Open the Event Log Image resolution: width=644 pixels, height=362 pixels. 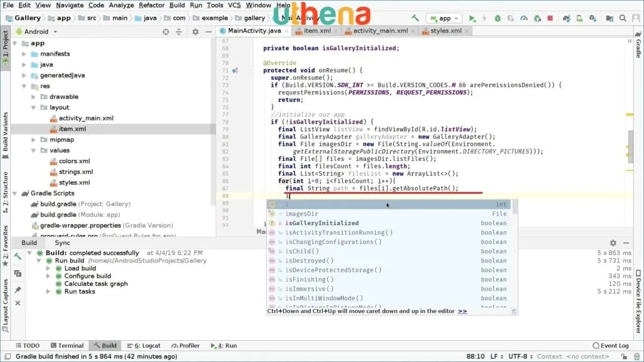611,346
